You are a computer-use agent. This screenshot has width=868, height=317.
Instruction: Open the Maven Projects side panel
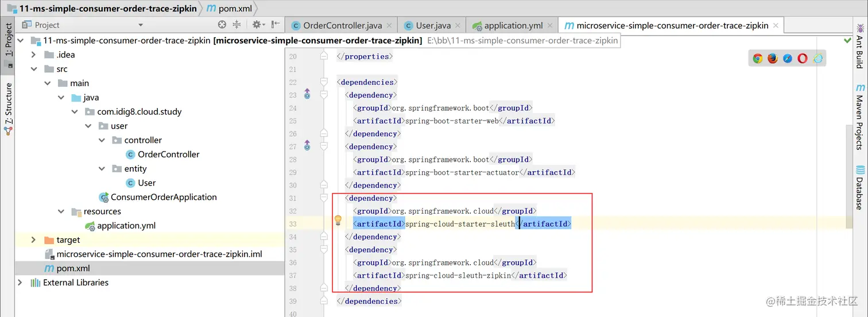pyautogui.click(x=859, y=117)
